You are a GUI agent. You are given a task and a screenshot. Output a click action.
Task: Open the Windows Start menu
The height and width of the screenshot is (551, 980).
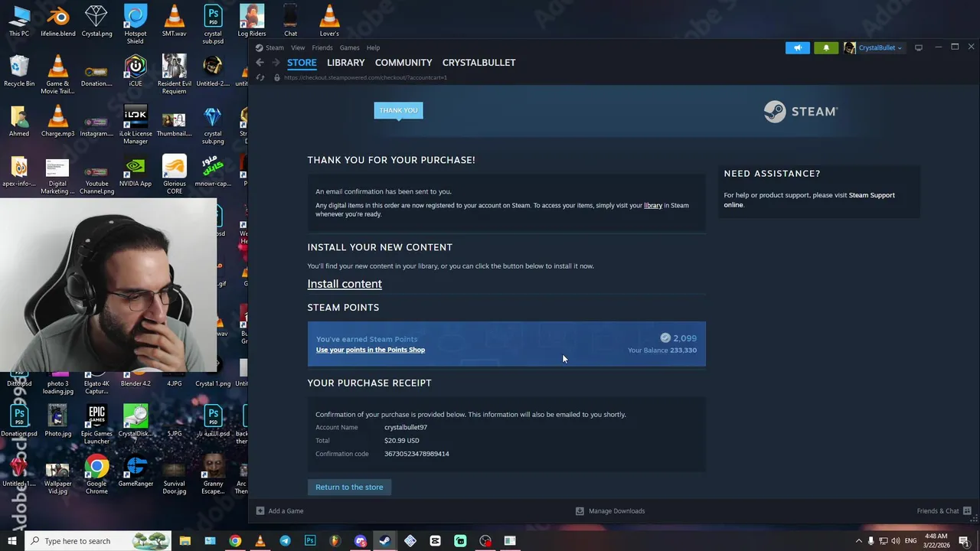[x=12, y=541]
